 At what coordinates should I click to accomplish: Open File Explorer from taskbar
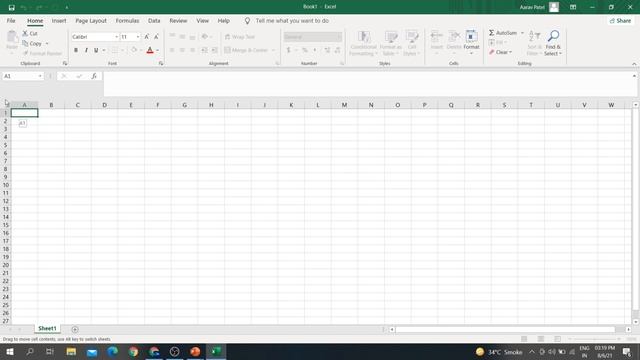click(71, 351)
